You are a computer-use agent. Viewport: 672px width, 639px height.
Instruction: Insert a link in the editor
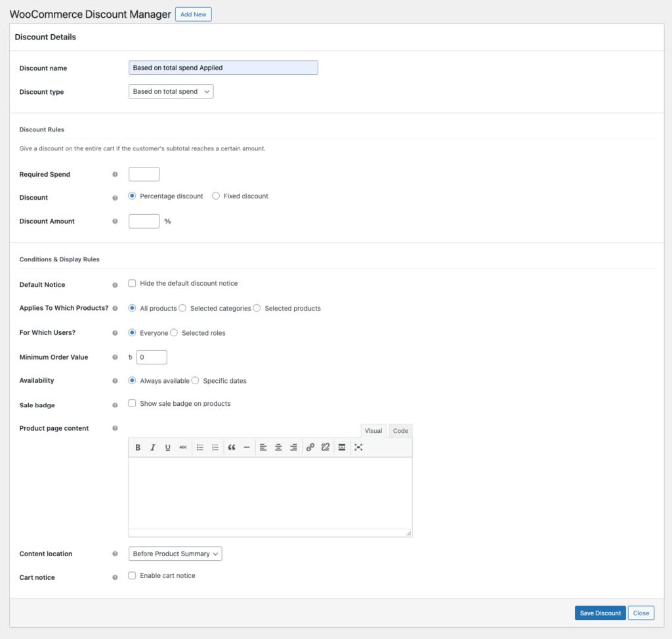pyautogui.click(x=310, y=447)
